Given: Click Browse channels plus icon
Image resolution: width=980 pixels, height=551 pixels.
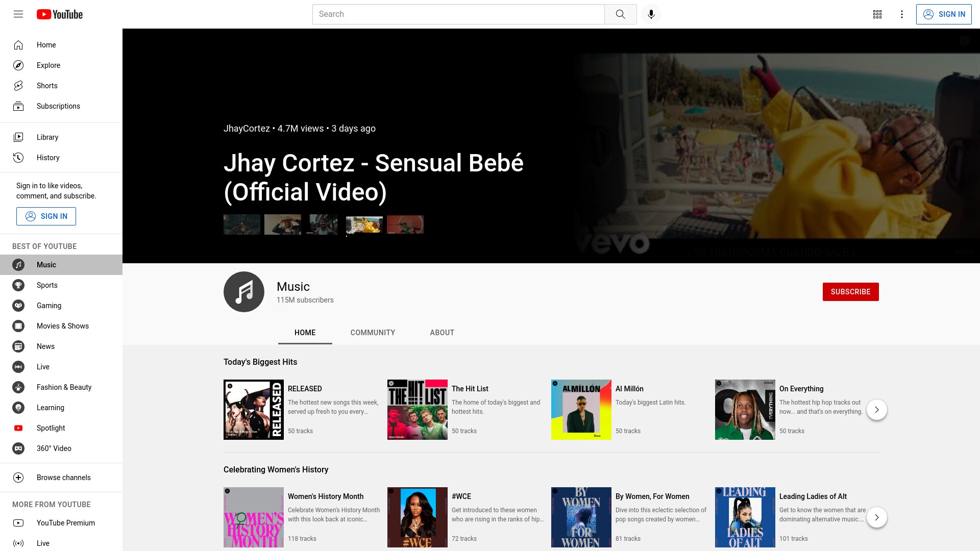Looking at the screenshot, I should click(x=18, y=478).
